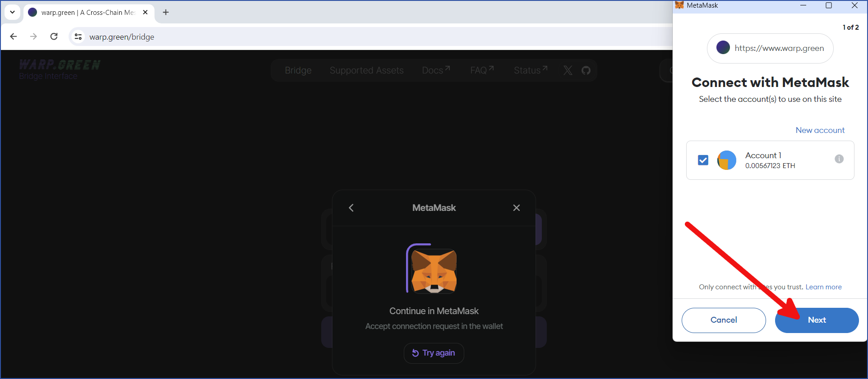Select Supported Assets in the navbar
The width and height of the screenshot is (868, 379).
[366, 70]
